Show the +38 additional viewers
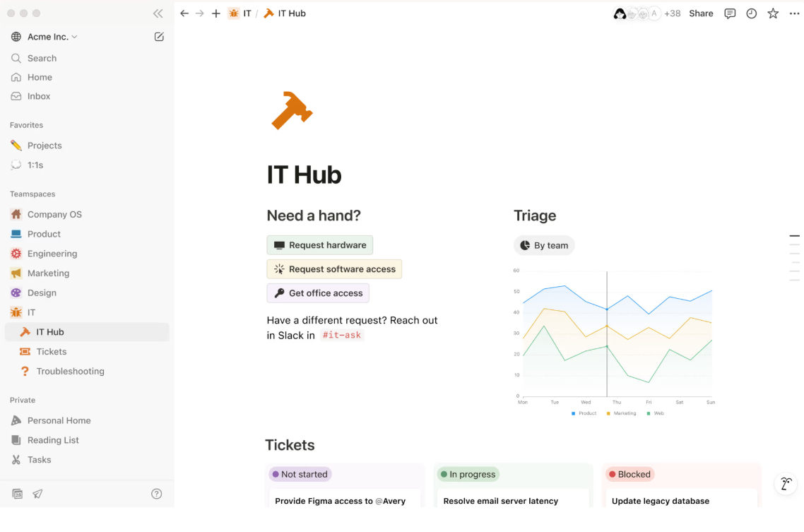The image size is (804, 532). pos(672,14)
